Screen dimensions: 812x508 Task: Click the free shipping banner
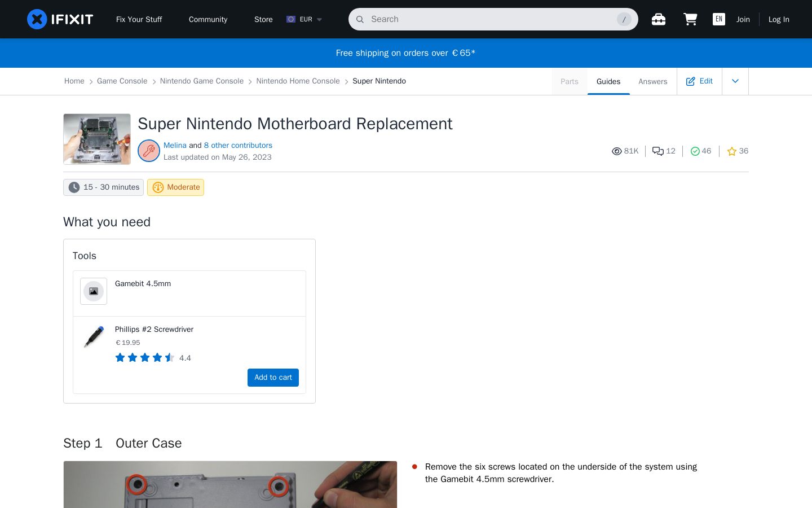pyautogui.click(x=406, y=53)
